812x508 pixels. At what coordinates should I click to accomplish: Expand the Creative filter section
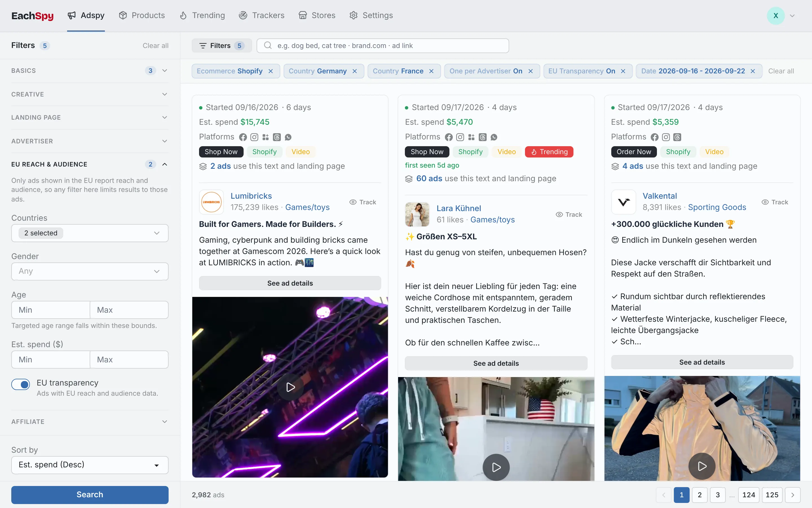pos(90,94)
